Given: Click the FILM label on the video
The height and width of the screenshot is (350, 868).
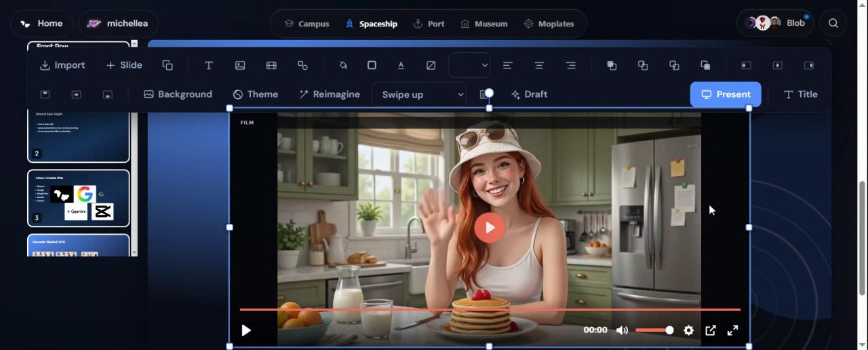Looking at the screenshot, I should click(247, 123).
